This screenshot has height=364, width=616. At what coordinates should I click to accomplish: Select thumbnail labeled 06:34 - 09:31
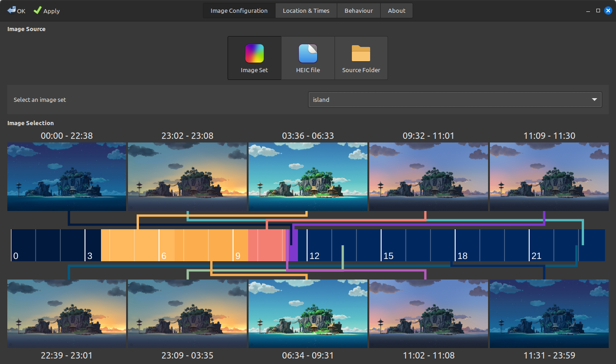point(308,314)
